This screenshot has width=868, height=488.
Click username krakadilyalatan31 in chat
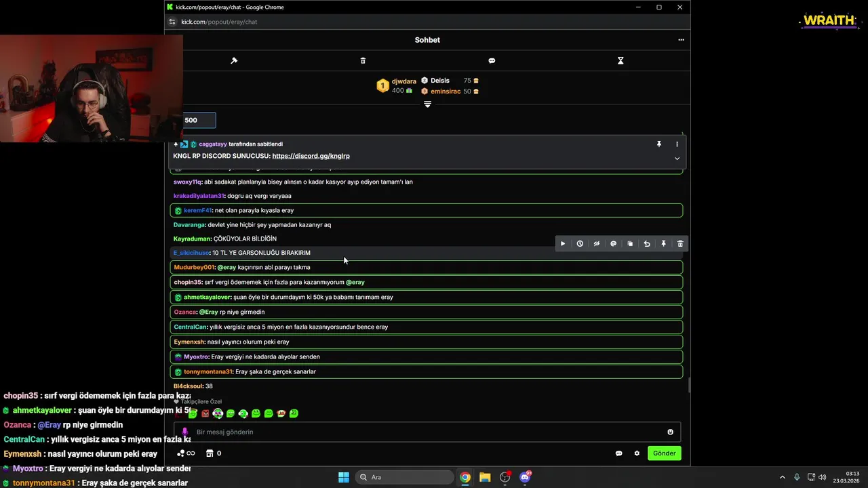click(198, 196)
